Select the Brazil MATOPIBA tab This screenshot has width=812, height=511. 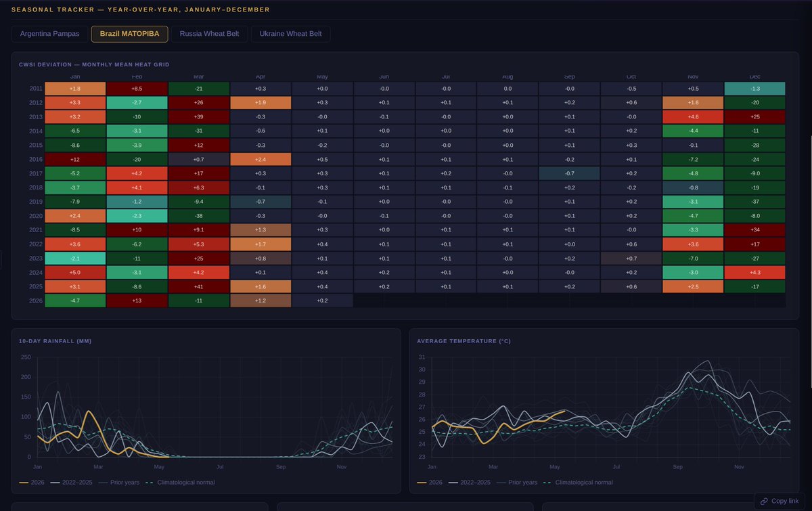pyautogui.click(x=130, y=34)
